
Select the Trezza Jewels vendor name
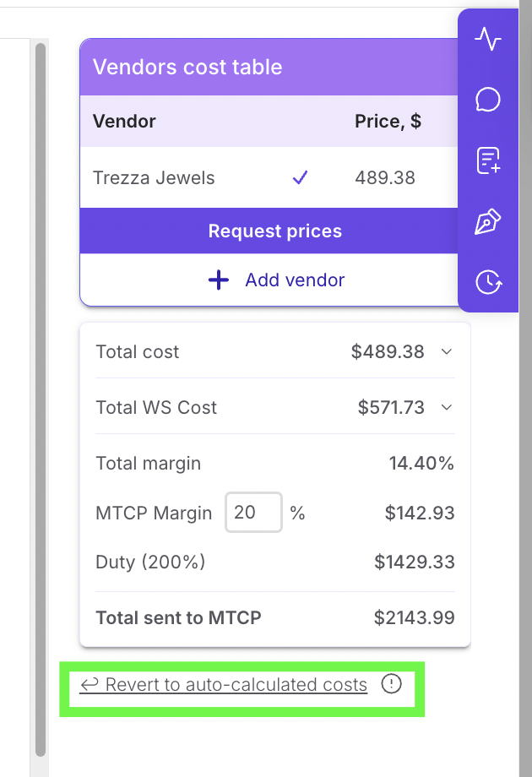pos(154,178)
